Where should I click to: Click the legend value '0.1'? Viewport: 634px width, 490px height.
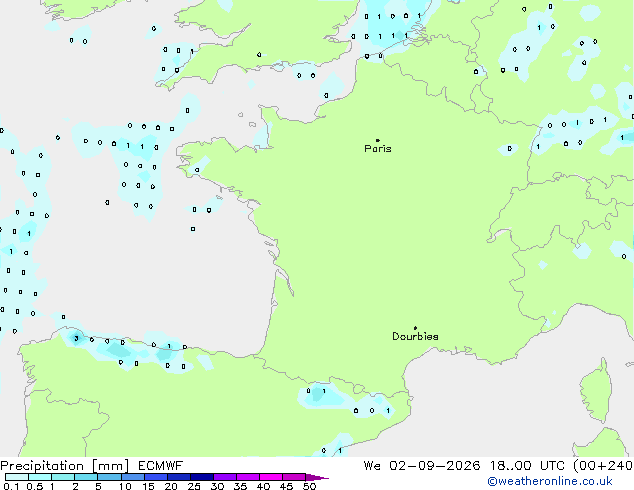(11, 486)
